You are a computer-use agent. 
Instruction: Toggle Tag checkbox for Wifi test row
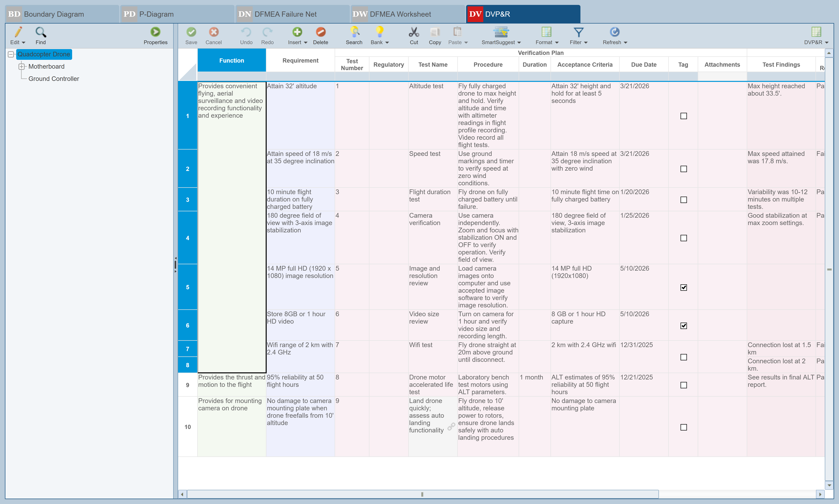pos(683,357)
